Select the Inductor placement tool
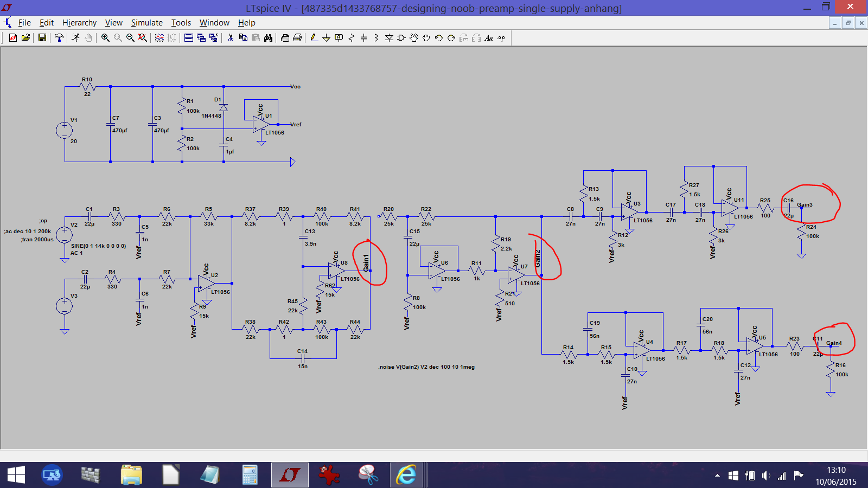The image size is (868, 488). pyautogui.click(x=376, y=38)
